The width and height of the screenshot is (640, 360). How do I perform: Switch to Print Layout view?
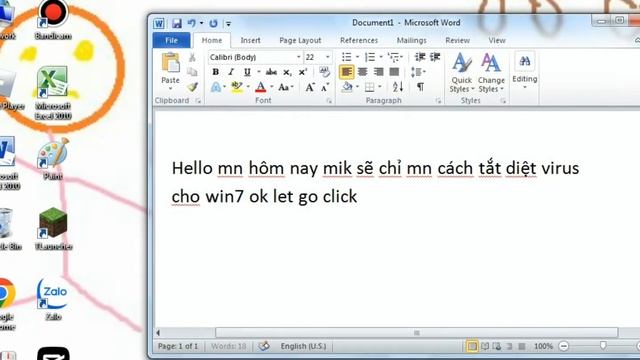click(x=472, y=347)
